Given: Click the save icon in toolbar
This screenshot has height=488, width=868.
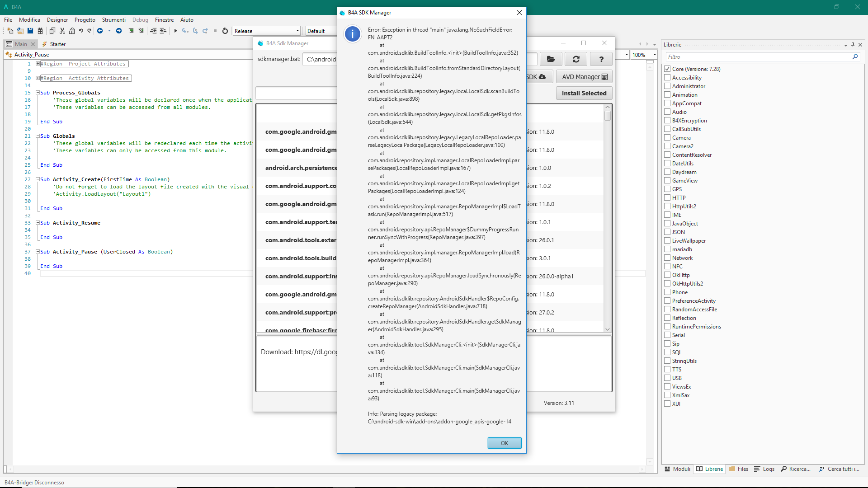Looking at the screenshot, I should pyautogui.click(x=30, y=31).
